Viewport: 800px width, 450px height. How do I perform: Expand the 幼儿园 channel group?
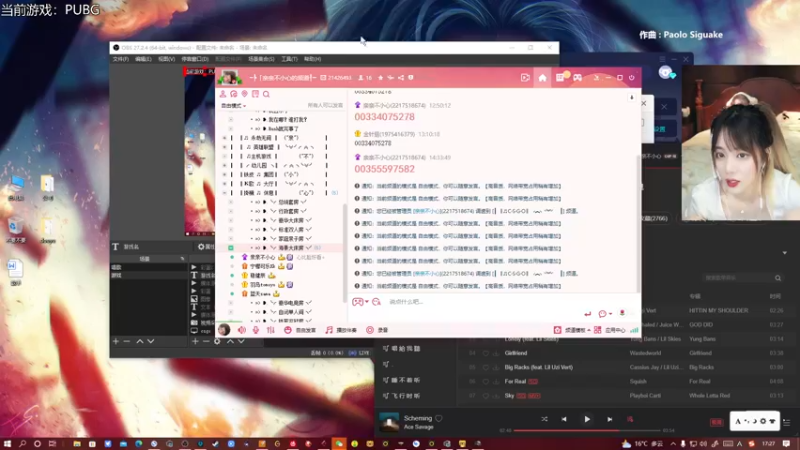click(224, 165)
